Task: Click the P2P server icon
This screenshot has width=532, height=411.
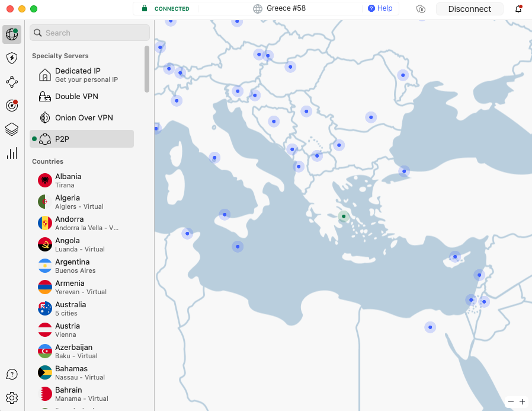Action: point(45,139)
